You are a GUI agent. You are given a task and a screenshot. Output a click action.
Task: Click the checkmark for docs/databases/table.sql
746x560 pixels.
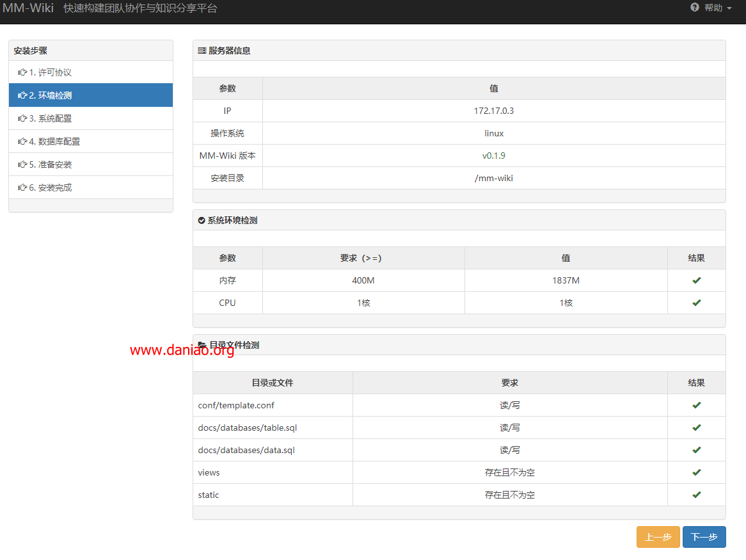tap(697, 428)
